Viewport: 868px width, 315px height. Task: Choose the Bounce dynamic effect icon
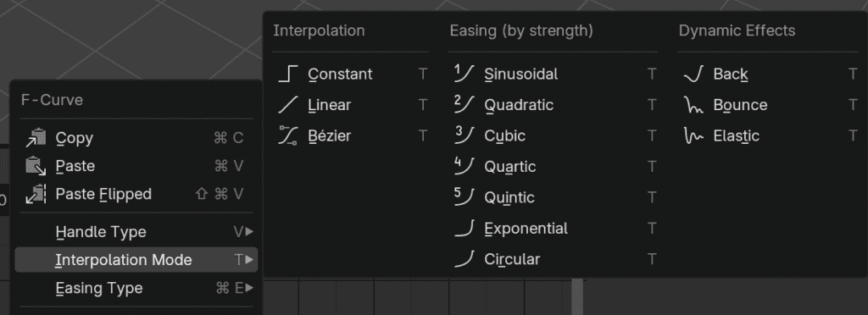tap(693, 105)
